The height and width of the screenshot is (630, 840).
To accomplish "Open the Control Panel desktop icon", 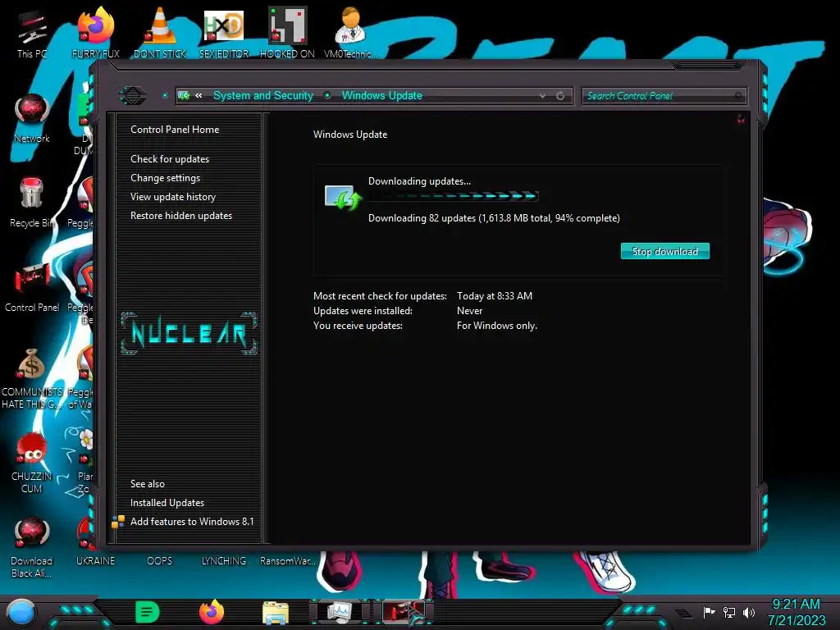I will [x=32, y=288].
